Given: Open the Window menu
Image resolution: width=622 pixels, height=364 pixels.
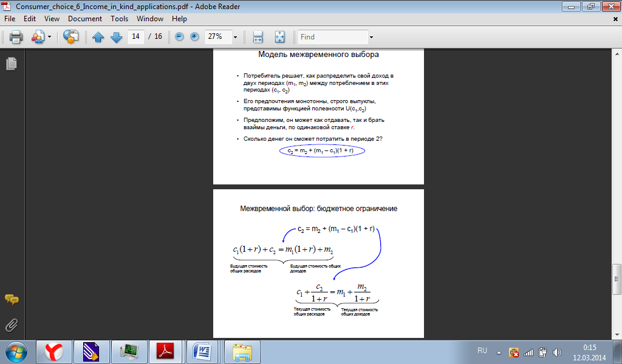Looking at the screenshot, I should coord(150,19).
